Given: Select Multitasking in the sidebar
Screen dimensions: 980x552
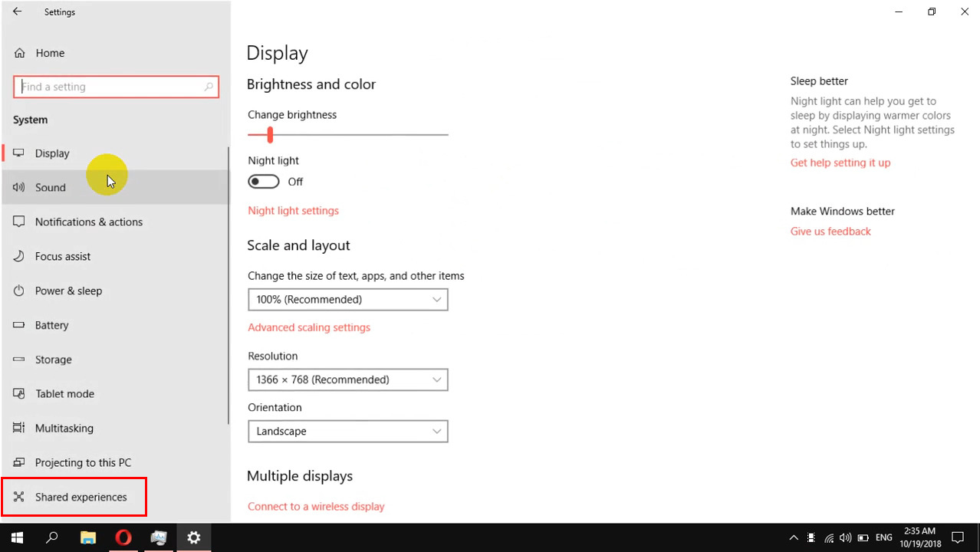Looking at the screenshot, I should point(64,428).
